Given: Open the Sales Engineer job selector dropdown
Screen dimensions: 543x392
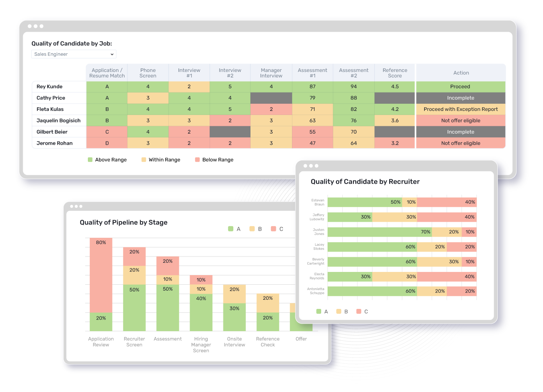Looking at the screenshot, I should click(x=74, y=54).
